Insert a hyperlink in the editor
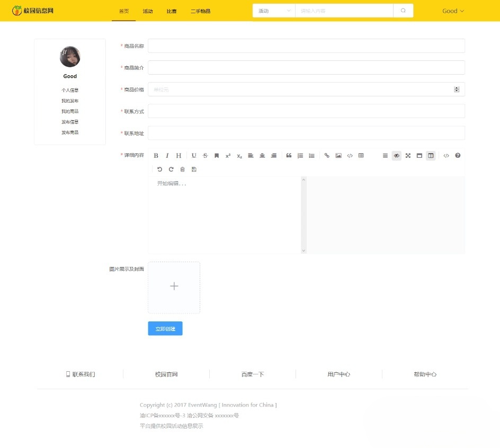The width and height of the screenshot is (500, 448). click(327, 155)
